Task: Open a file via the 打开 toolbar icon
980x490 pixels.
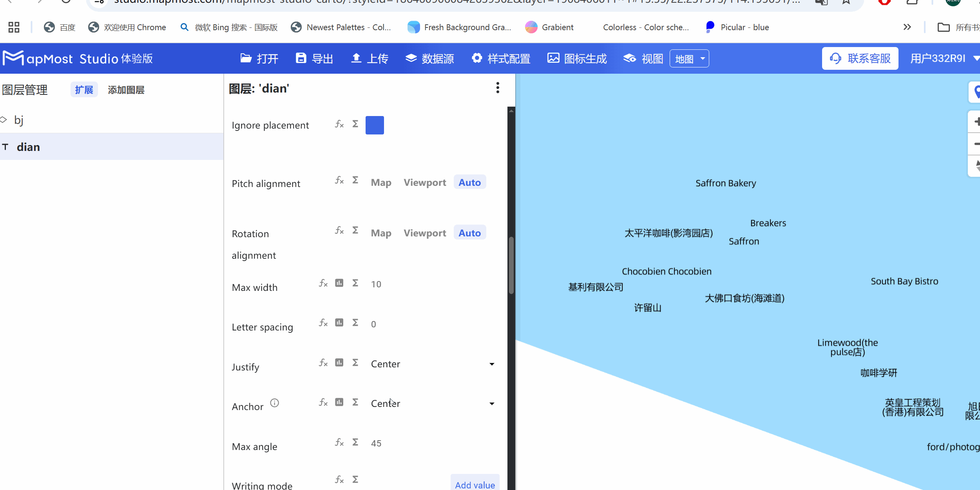Action: click(x=259, y=58)
